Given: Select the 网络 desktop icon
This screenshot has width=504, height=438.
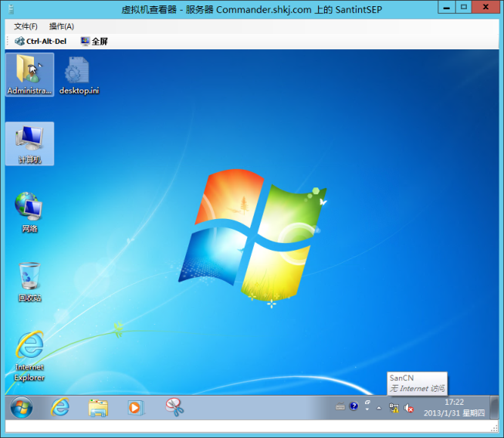Looking at the screenshot, I should [x=29, y=212].
